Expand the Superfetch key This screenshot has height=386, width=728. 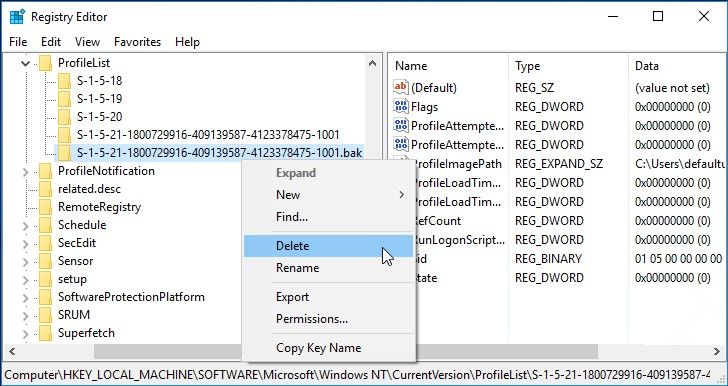tap(25, 334)
